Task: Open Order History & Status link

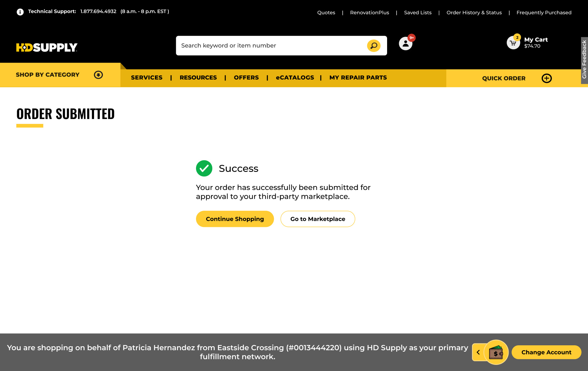Action: pyautogui.click(x=474, y=13)
